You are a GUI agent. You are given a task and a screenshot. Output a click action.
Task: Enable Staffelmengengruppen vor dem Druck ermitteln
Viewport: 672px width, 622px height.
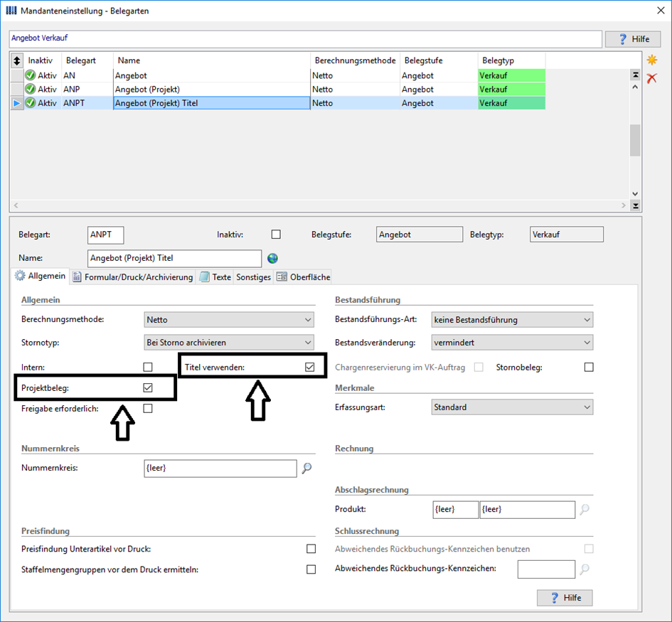[311, 569]
